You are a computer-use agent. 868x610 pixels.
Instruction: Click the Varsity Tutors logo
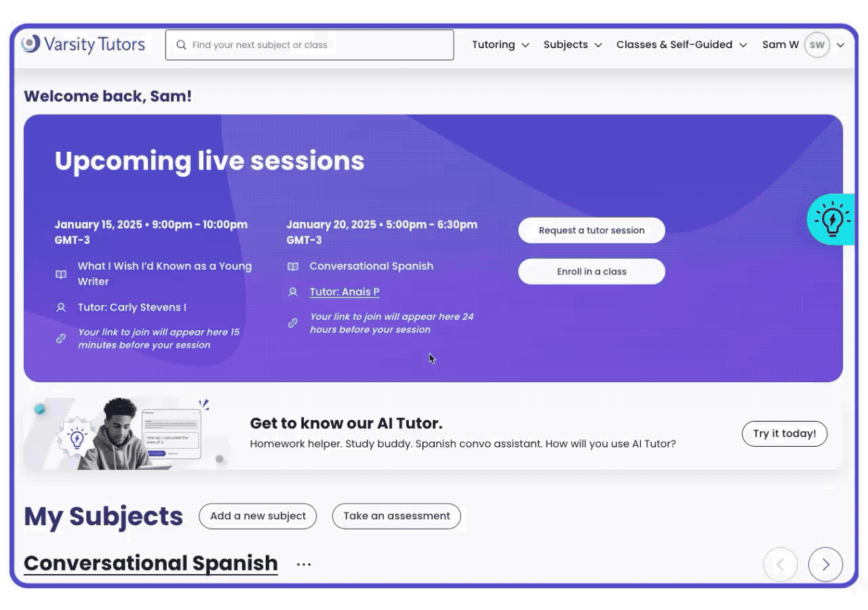tap(83, 45)
